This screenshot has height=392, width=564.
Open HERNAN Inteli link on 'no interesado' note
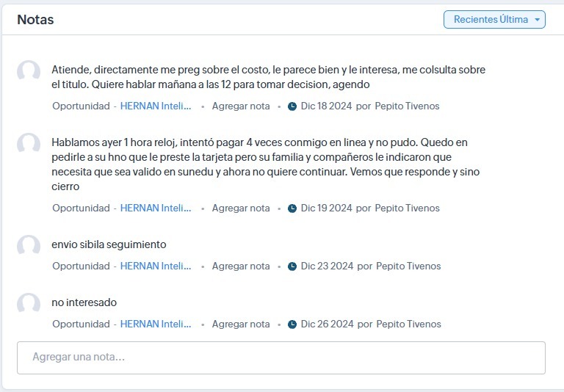pyautogui.click(x=155, y=324)
